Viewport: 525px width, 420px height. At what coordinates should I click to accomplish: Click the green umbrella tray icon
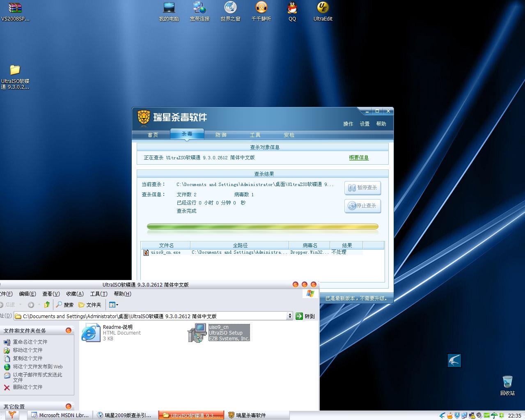coord(494,415)
